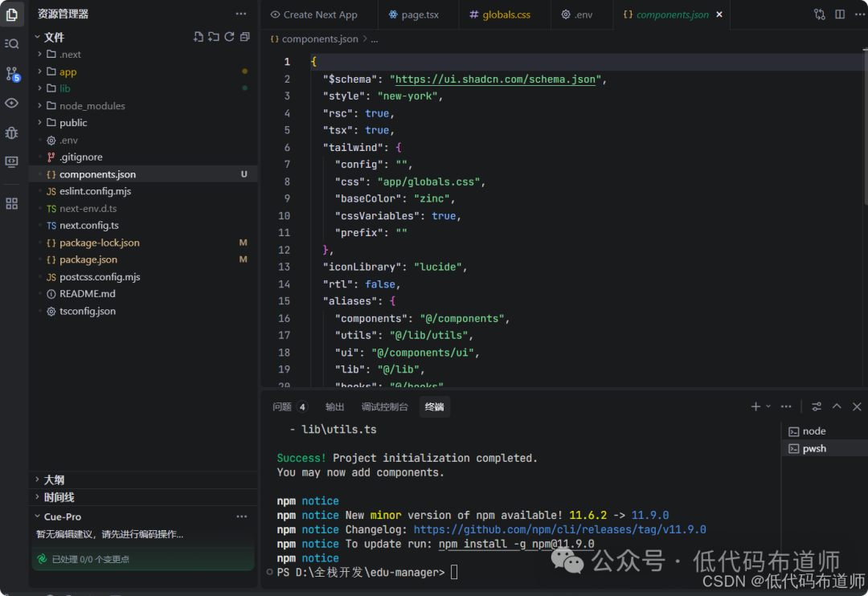Screen dimensions: 868x596
Task: Close the components.json tab
Action: point(719,14)
